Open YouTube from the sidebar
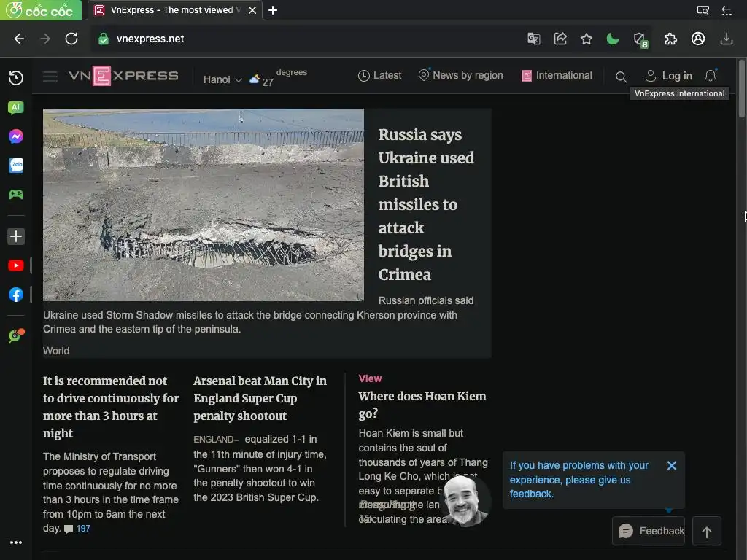This screenshot has width=747, height=560. click(16, 265)
